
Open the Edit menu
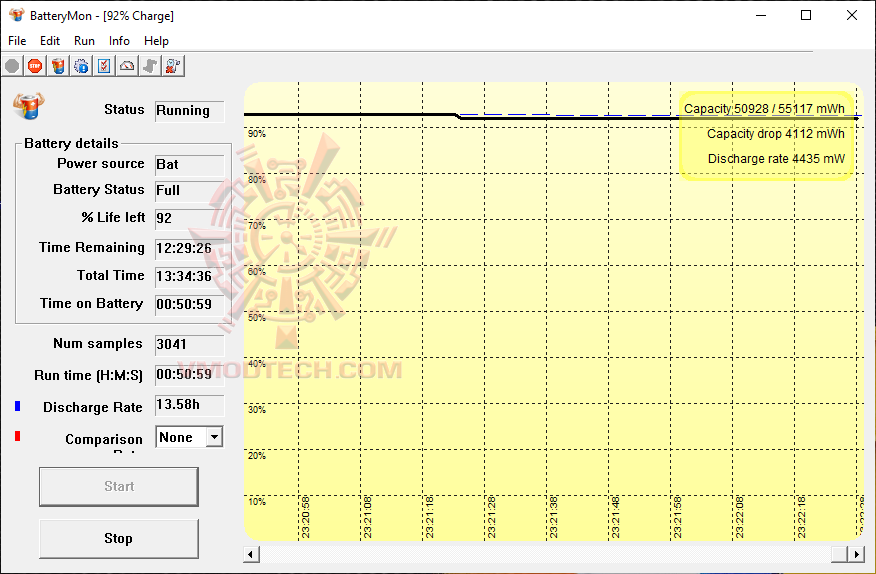click(x=50, y=41)
